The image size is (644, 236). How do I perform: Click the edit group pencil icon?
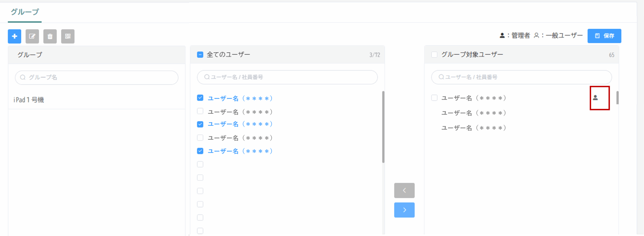[32, 36]
